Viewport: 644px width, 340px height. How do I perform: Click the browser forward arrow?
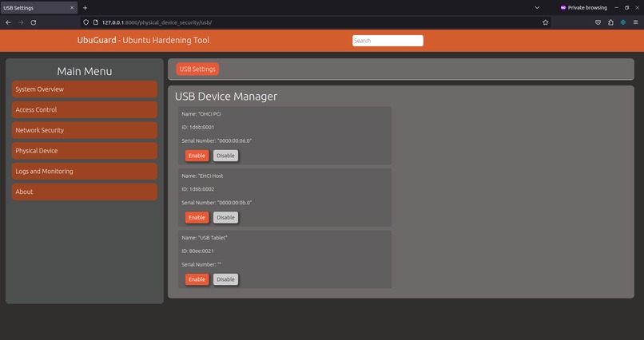pyautogui.click(x=21, y=22)
